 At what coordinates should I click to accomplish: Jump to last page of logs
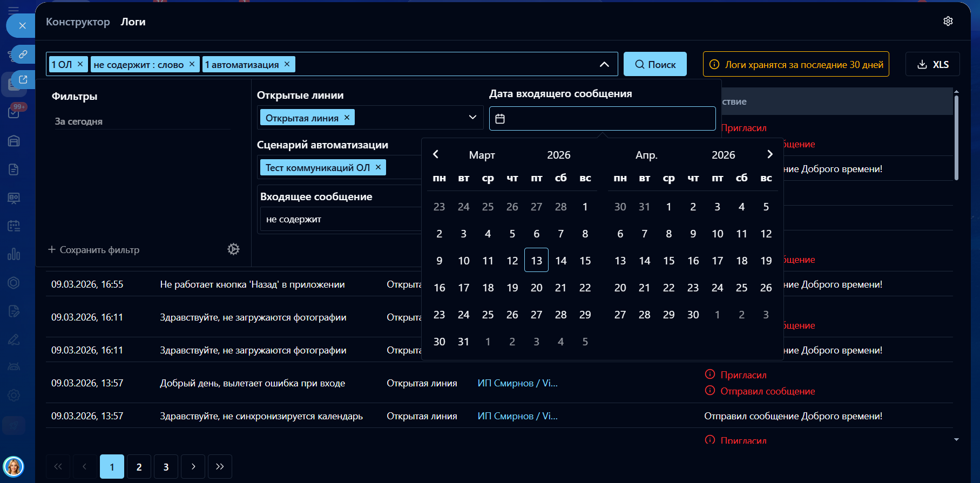pos(220,467)
